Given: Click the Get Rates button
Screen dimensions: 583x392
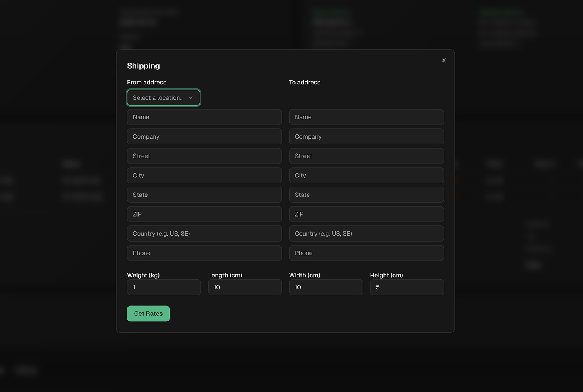Looking at the screenshot, I should point(148,314).
